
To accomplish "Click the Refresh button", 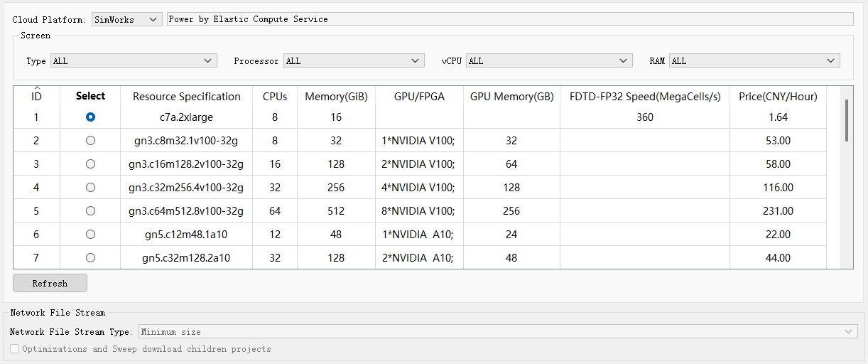I will [50, 283].
